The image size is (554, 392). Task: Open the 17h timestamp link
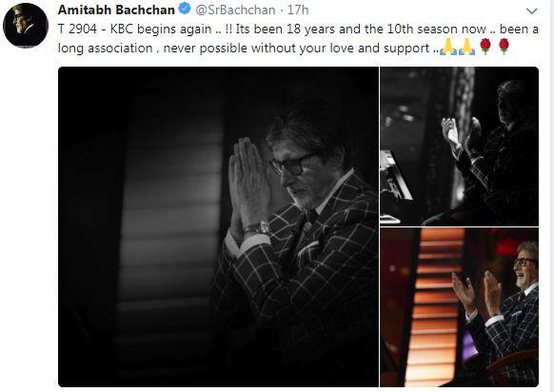coord(298,10)
